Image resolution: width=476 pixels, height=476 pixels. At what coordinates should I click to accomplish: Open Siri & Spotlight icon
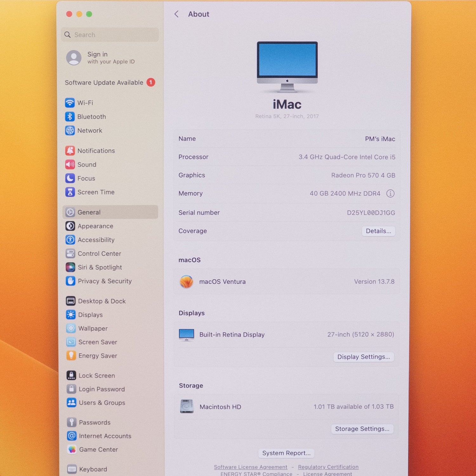pos(70,267)
